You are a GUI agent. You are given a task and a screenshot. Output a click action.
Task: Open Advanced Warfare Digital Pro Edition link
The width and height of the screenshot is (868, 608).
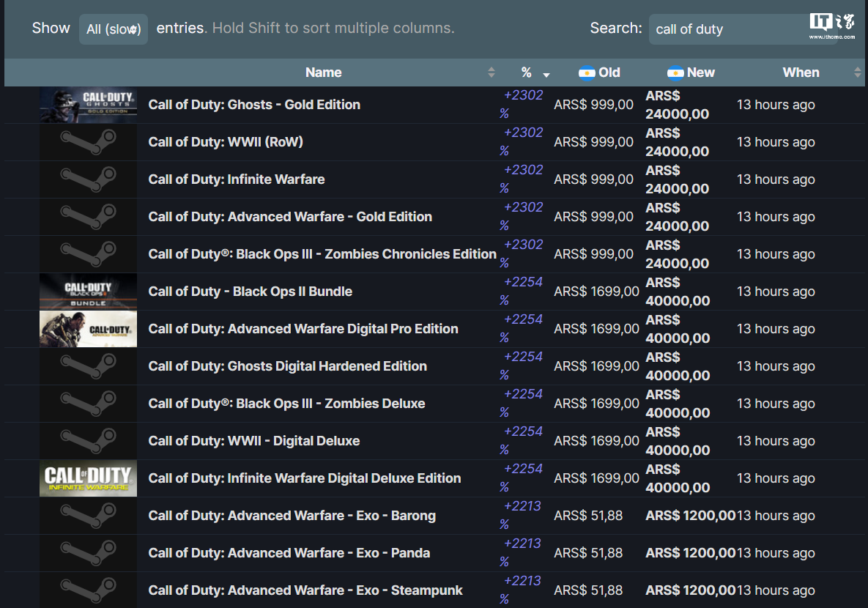click(x=303, y=329)
